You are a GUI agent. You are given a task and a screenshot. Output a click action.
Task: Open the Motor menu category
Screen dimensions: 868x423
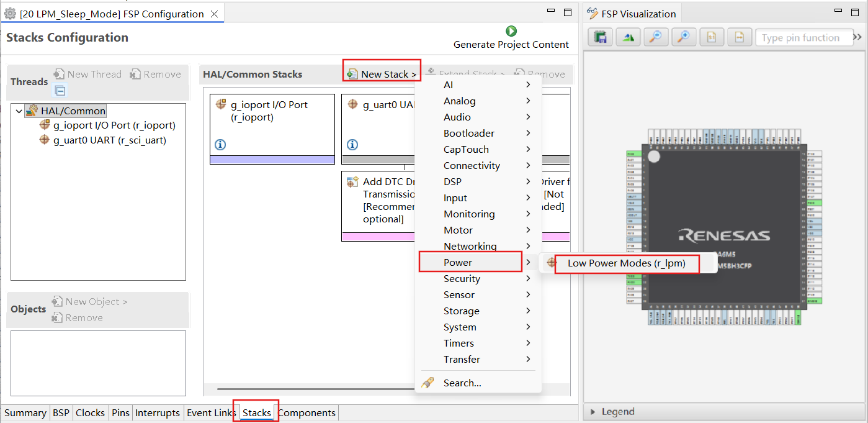(x=477, y=230)
